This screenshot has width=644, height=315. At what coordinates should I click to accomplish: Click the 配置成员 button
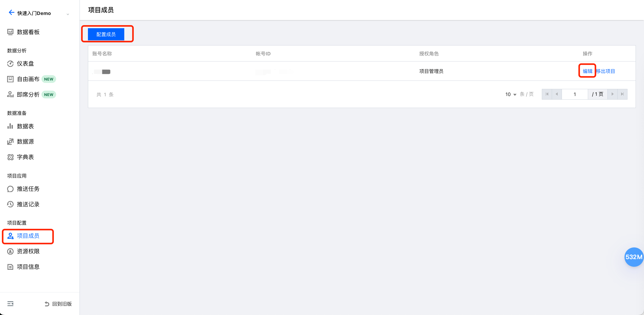point(106,34)
